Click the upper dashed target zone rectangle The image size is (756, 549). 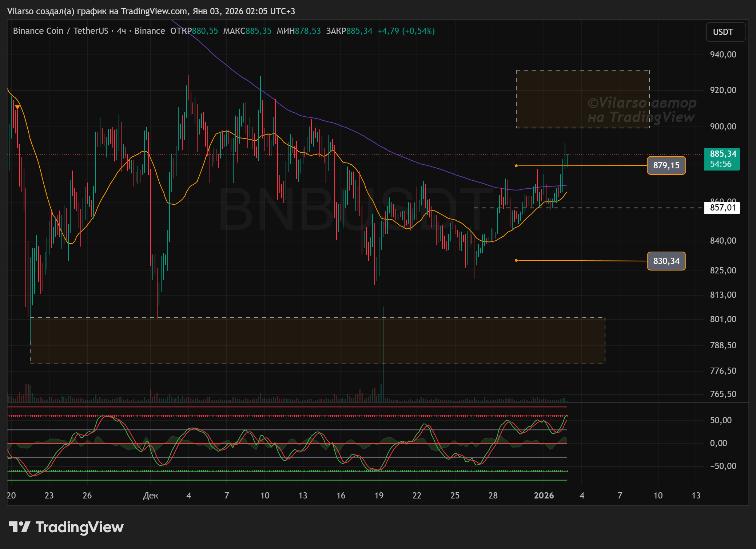pos(582,99)
